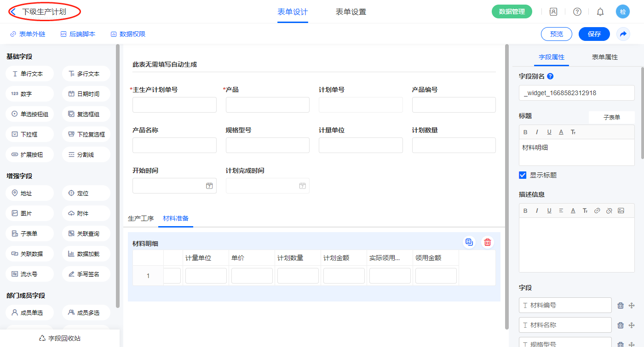Click the move handle icon beside 材料名称

632,325
